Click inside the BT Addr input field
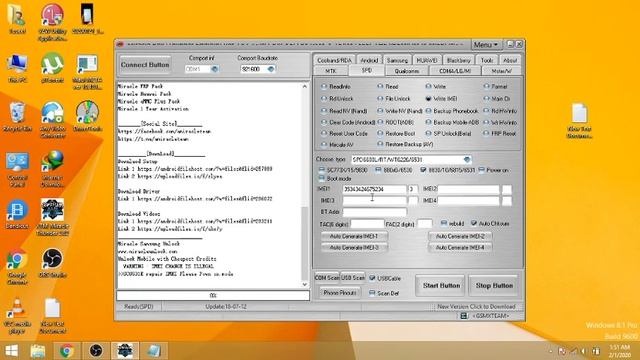 pyautogui.click(x=374, y=212)
